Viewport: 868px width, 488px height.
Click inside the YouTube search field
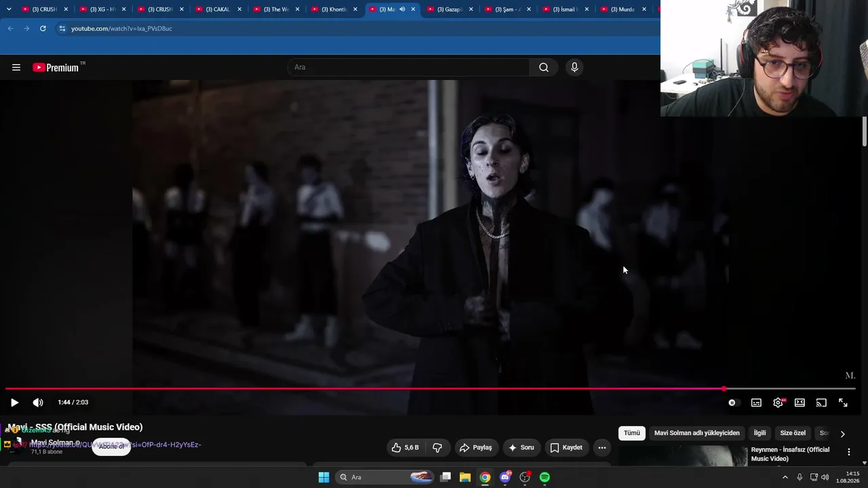[x=408, y=67]
